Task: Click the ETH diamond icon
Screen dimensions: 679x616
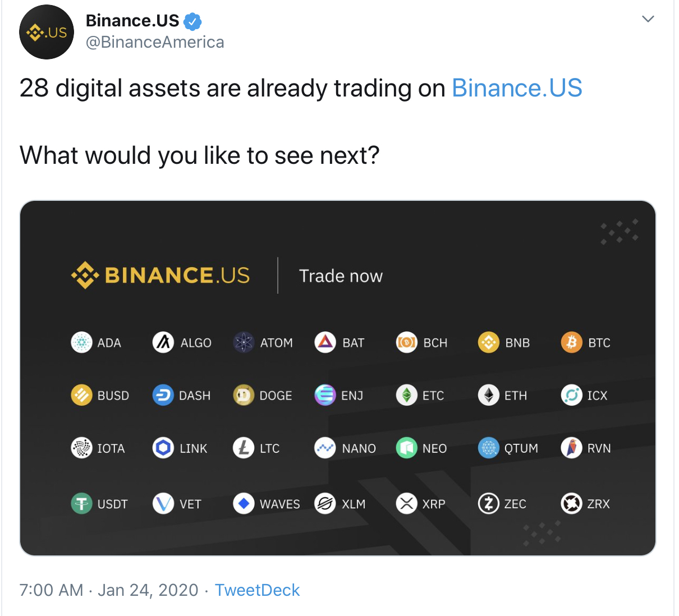Action: click(488, 396)
